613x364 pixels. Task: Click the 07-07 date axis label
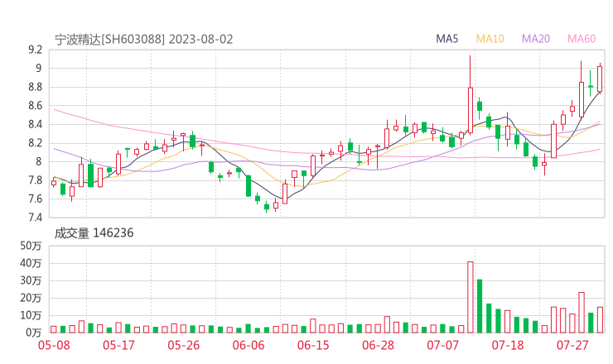(x=442, y=345)
